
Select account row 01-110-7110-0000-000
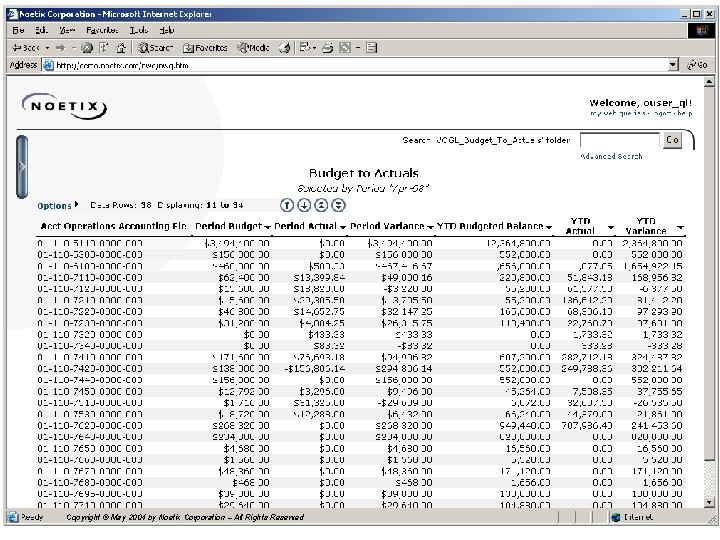click(x=360, y=277)
